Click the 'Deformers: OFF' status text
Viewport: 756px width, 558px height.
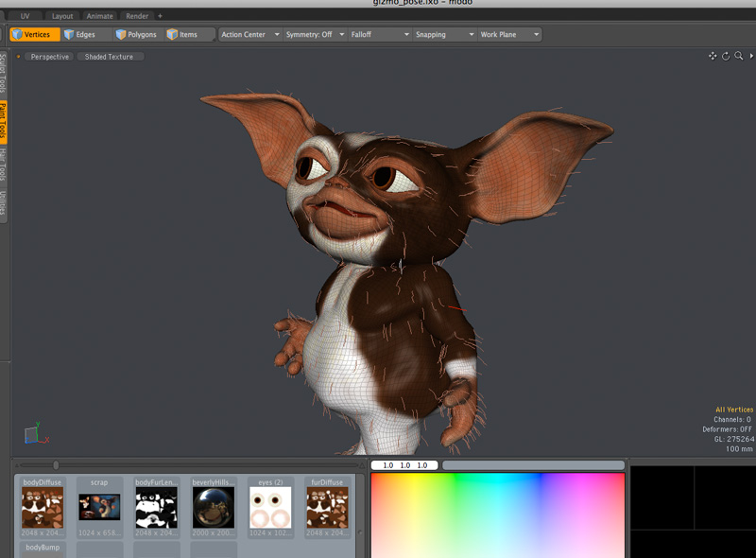727,429
